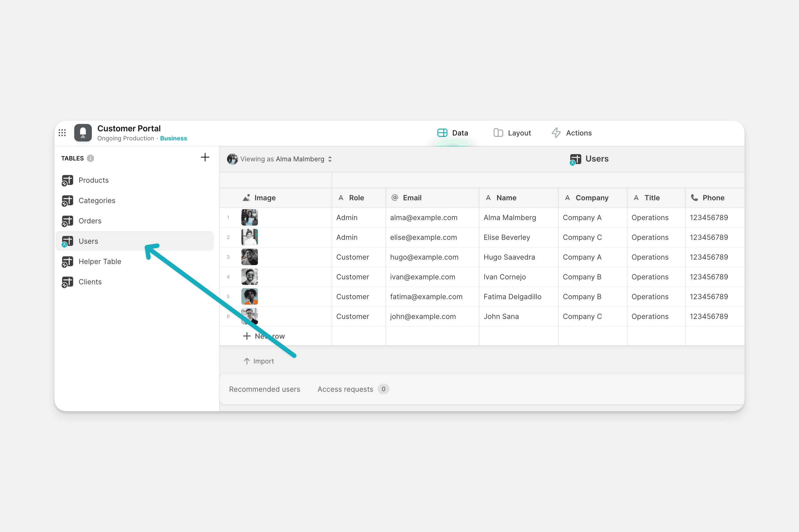Click the Products table icon in sidebar
The width and height of the screenshot is (799, 532).
click(x=67, y=180)
